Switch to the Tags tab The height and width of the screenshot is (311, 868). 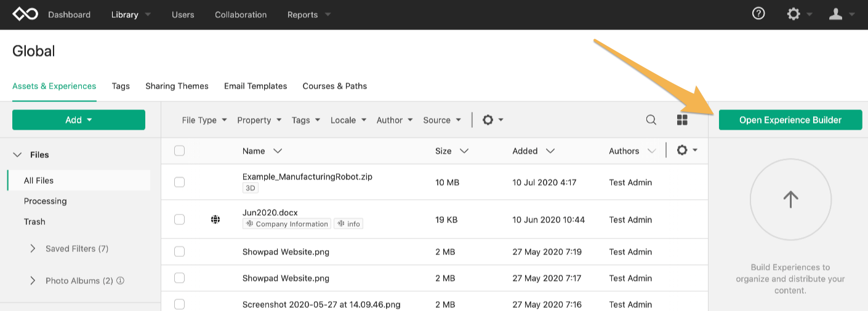pyautogui.click(x=121, y=86)
